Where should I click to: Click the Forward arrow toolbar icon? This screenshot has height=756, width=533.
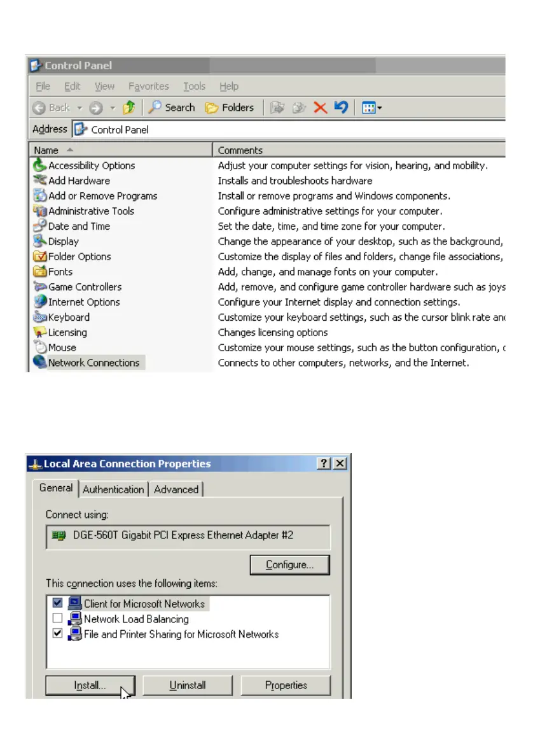click(x=96, y=108)
